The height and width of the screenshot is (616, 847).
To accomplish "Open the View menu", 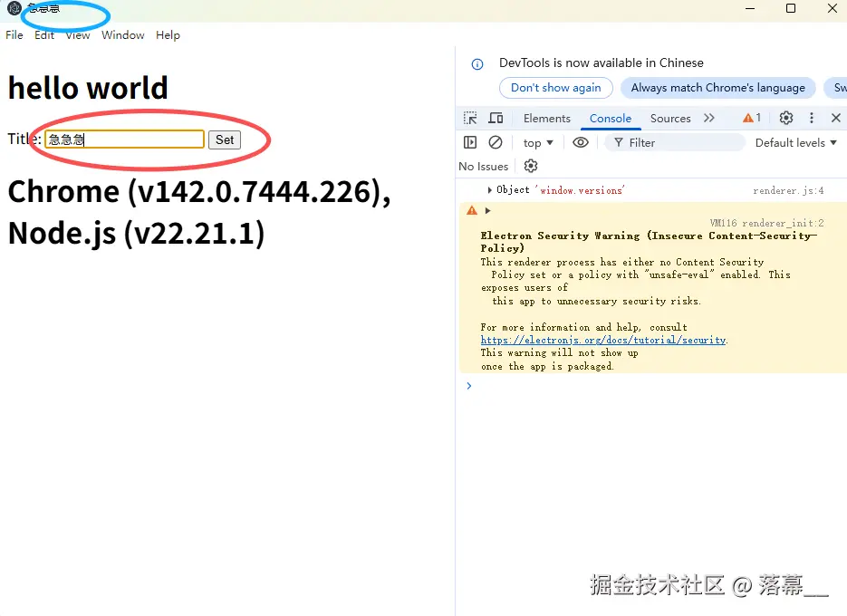I will coord(78,35).
